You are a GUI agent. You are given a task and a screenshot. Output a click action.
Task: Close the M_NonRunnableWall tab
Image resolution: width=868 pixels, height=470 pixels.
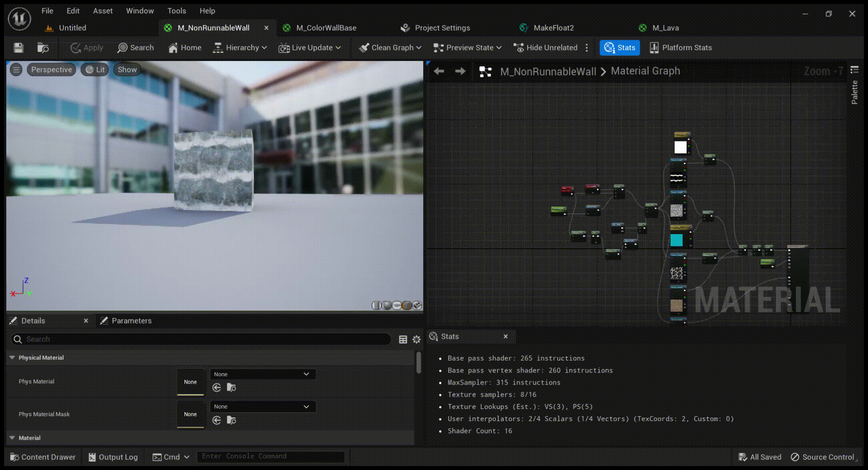[266, 28]
